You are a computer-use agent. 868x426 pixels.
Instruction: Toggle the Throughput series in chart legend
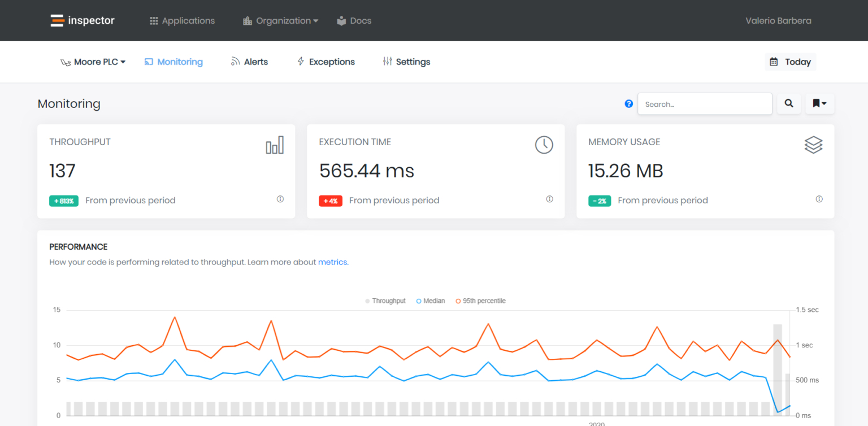tap(385, 301)
